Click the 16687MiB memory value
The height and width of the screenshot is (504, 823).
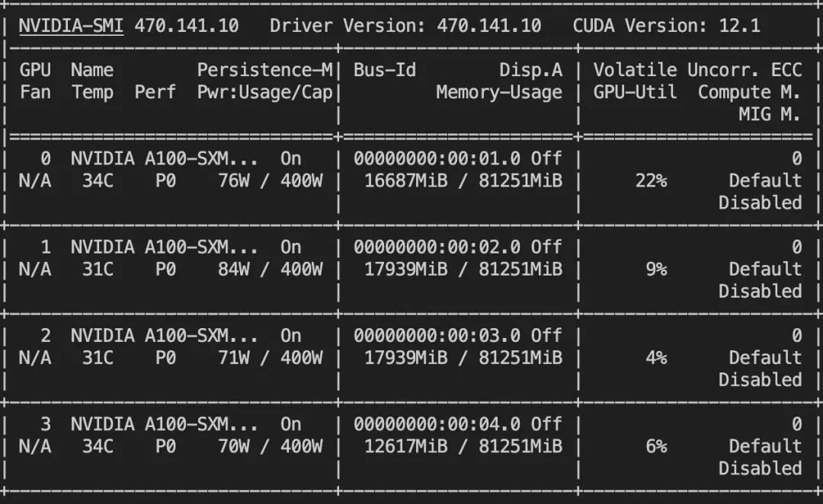[x=405, y=181]
